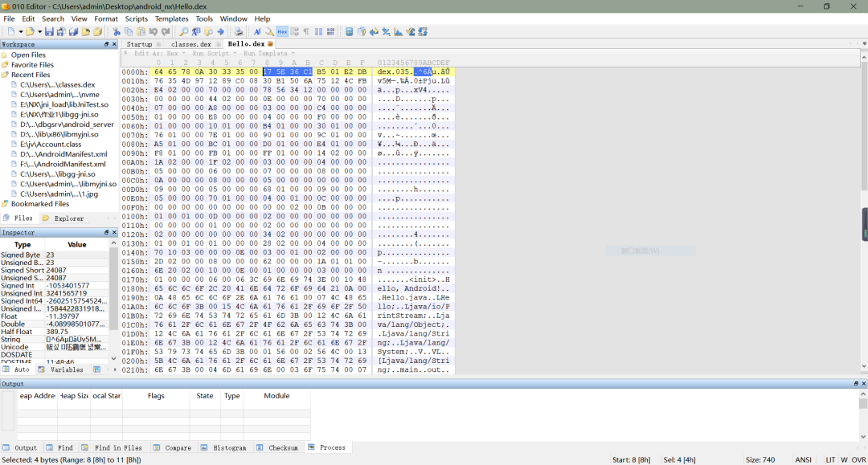Viewport: 868px width, 465px height.
Task: Open the New file type dropdown arrow
Action: (20, 31)
